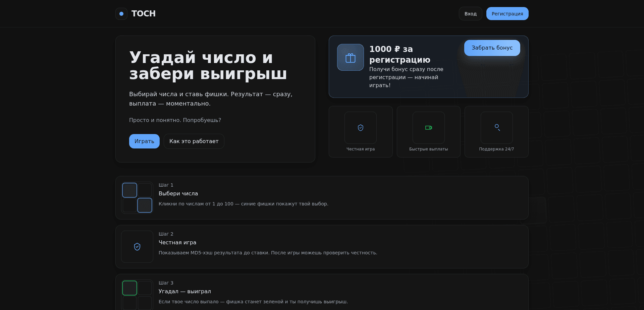Select the TOCH brand name in the header
Image resolution: width=644 pixels, height=310 pixels.
[144, 14]
